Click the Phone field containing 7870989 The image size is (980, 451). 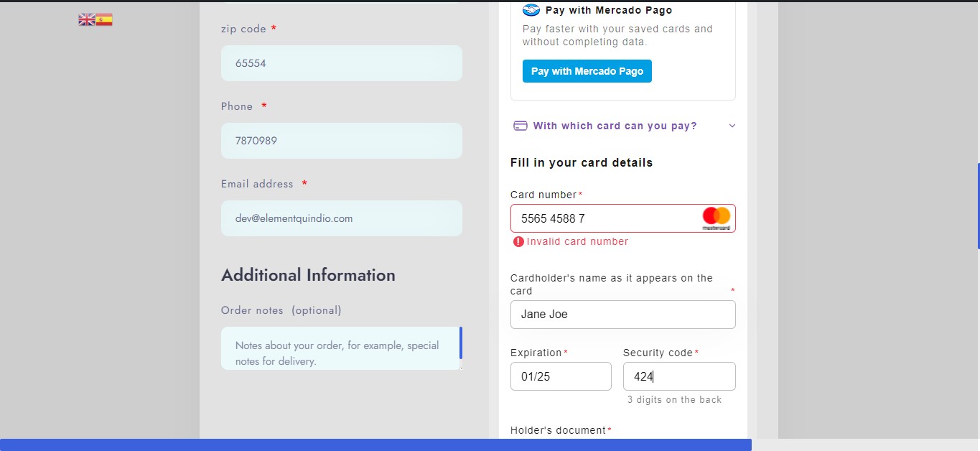coord(341,141)
